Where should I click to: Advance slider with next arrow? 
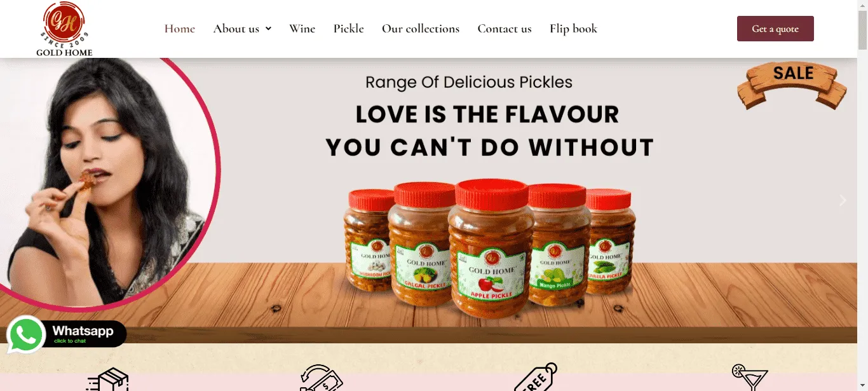[843, 200]
